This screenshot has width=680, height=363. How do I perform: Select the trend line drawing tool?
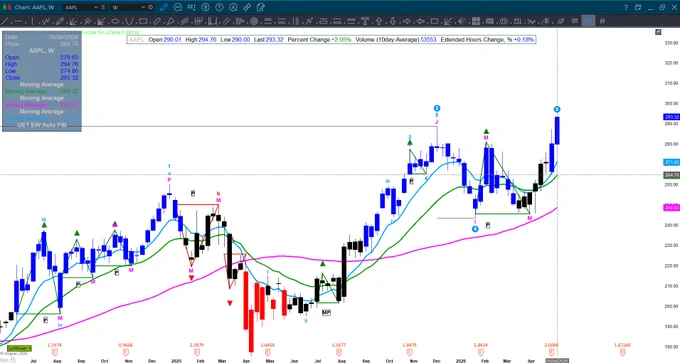pyautogui.click(x=4, y=21)
